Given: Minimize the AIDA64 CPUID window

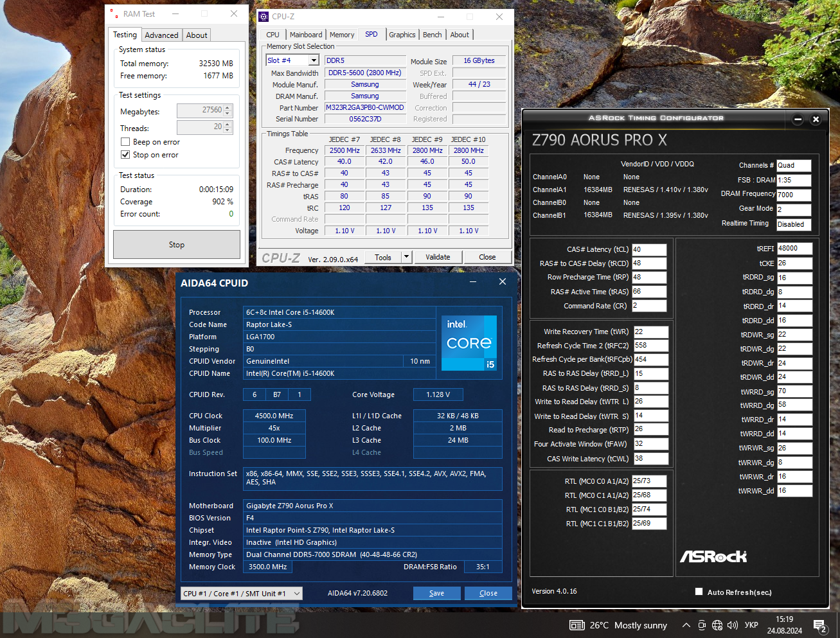Looking at the screenshot, I should [473, 282].
